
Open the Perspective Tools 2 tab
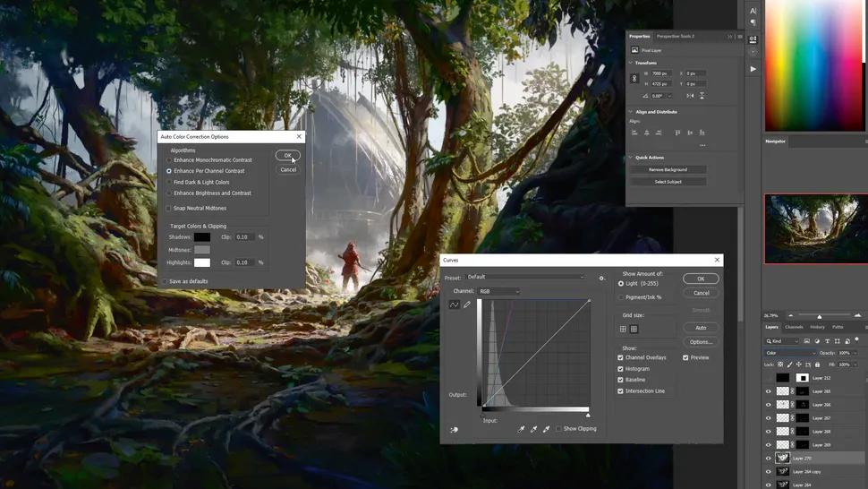(675, 36)
